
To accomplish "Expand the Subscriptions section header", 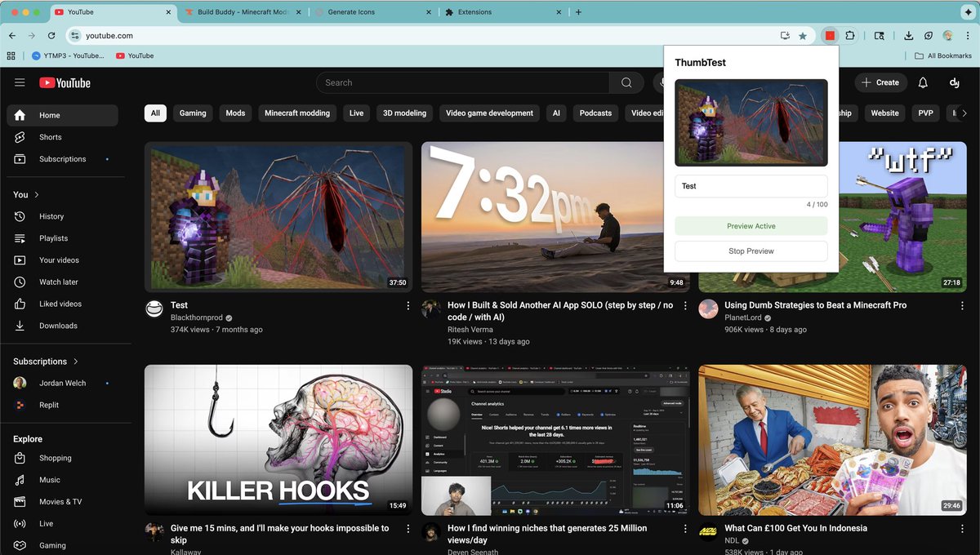I will (47, 362).
